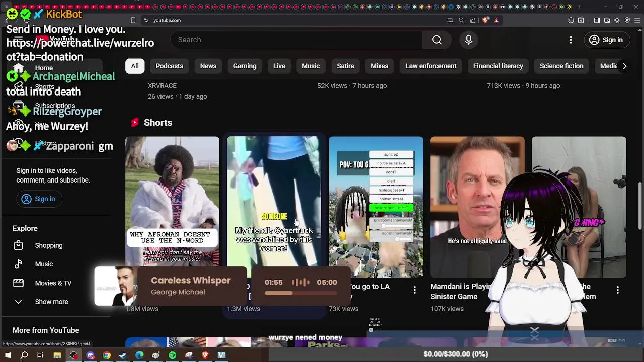This screenshot has width=644, height=362.
Task: Open the Brave Wallet icon
Action: (x=607, y=20)
